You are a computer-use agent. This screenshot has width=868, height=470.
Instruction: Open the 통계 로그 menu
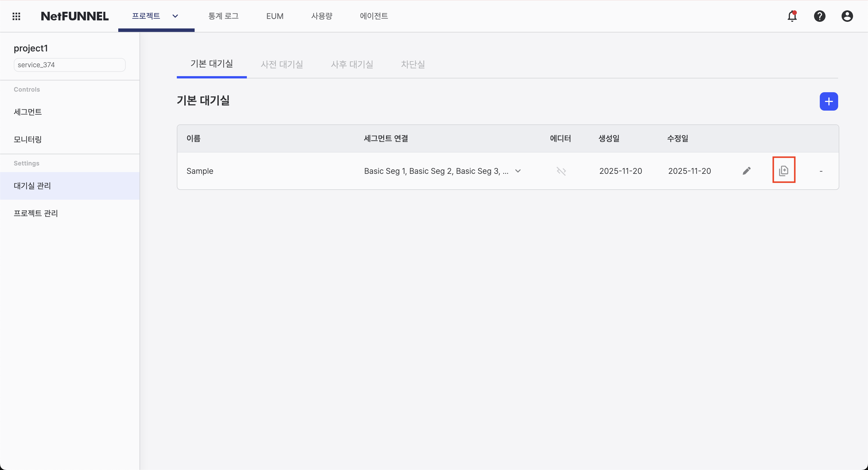click(x=223, y=16)
